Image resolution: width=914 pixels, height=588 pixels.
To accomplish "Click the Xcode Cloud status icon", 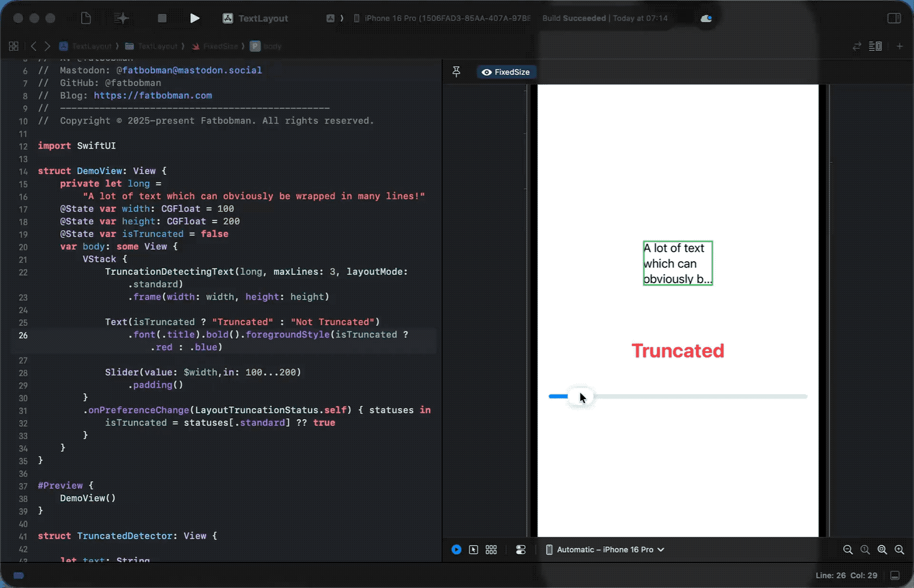I will pyautogui.click(x=706, y=19).
